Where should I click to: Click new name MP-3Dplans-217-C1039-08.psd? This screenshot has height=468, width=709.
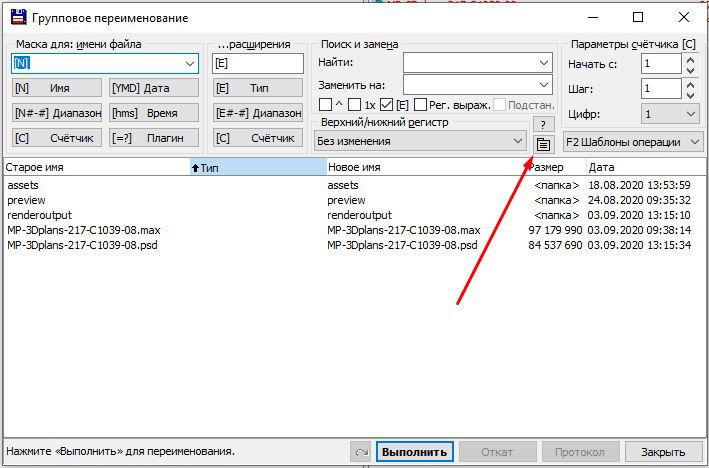coord(402,245)
